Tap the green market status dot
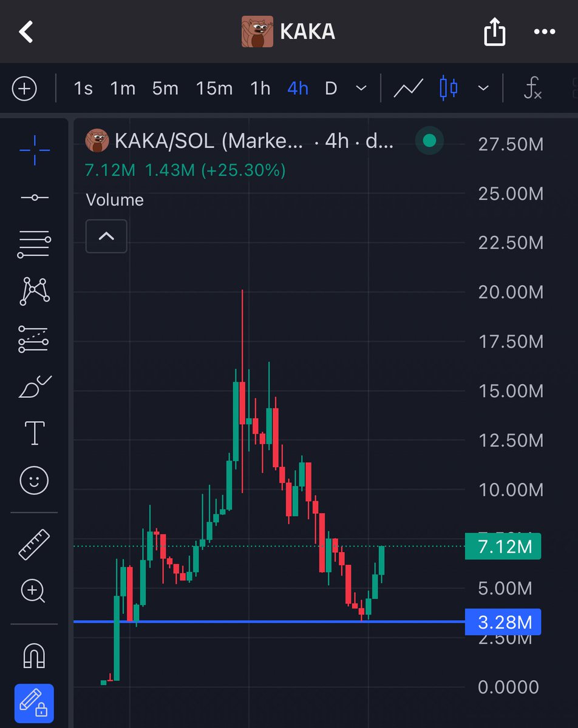 coord(429,141)
